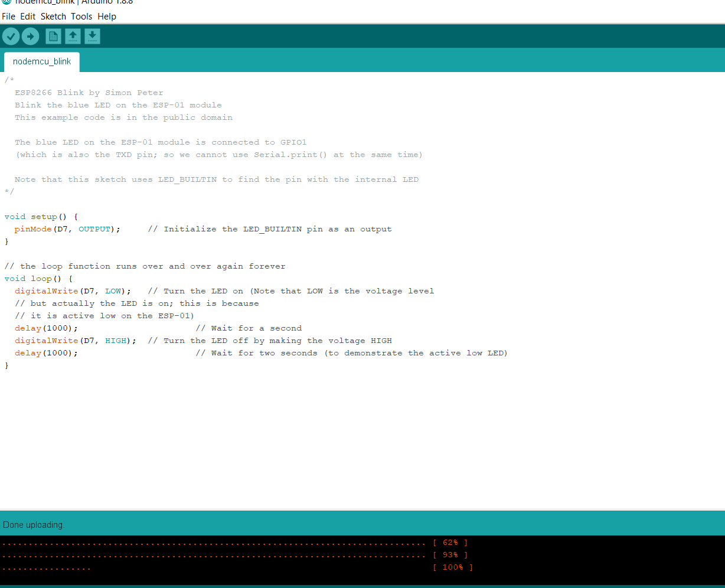Screen dimensions: 725x588
Task: Click 'Blink the blue LED on the ESP-01' comment
Action: (118, 105)
